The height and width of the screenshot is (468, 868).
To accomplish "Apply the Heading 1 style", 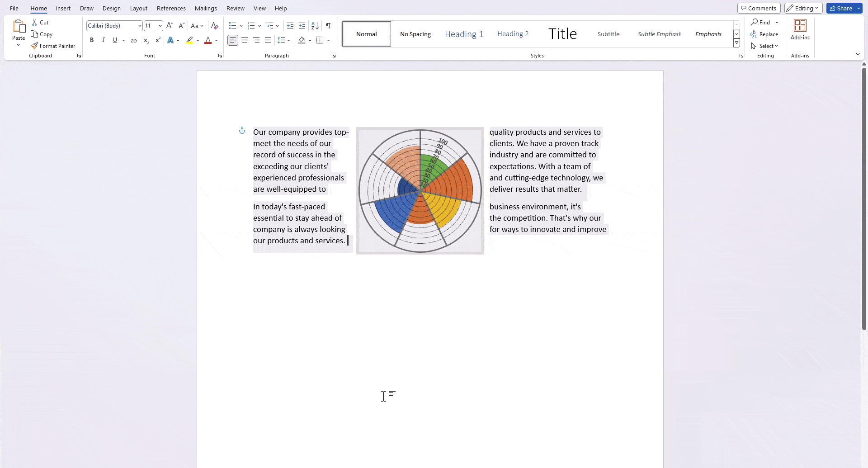I will pyautogui.click(x=464, y=34).
